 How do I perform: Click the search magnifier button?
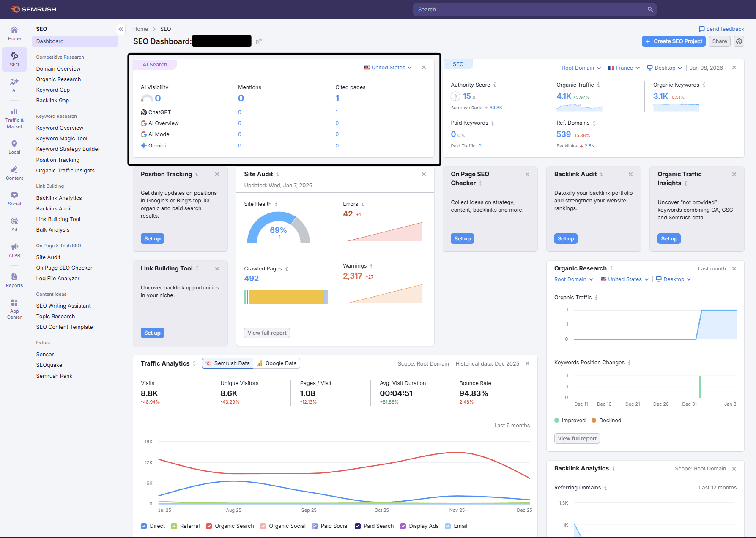[650, 9]
